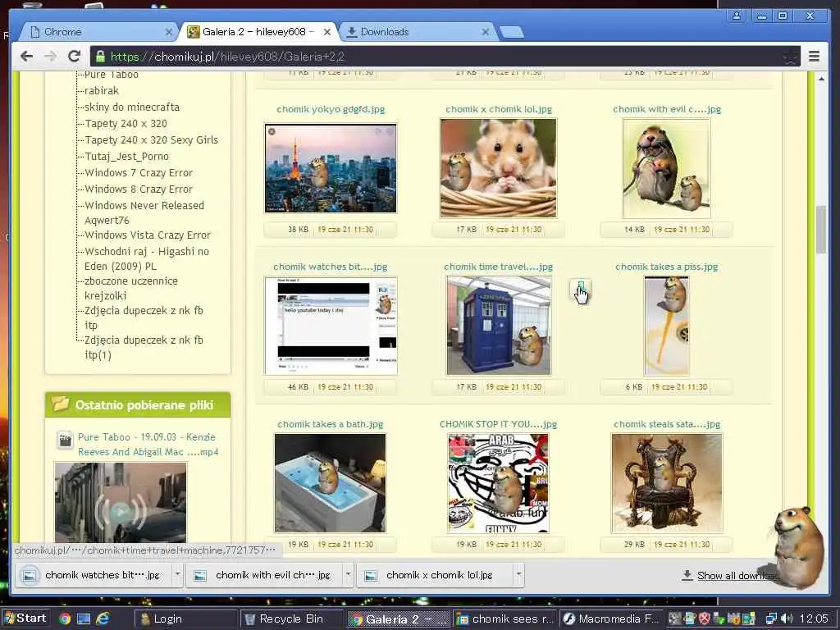This screenshot has height=630, width=840.
Task: Reload the page with refresh icon
Action: pyautogui.click(x=75, y=57)
